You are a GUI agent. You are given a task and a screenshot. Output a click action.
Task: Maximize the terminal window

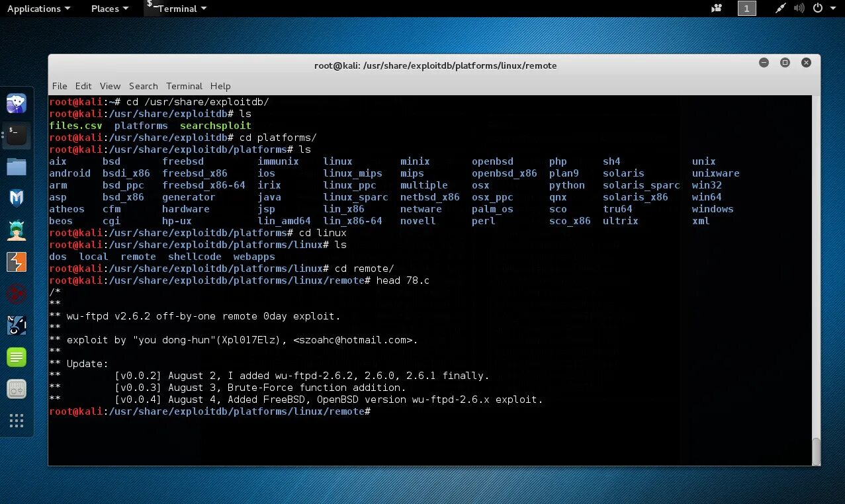click(785, 63)
